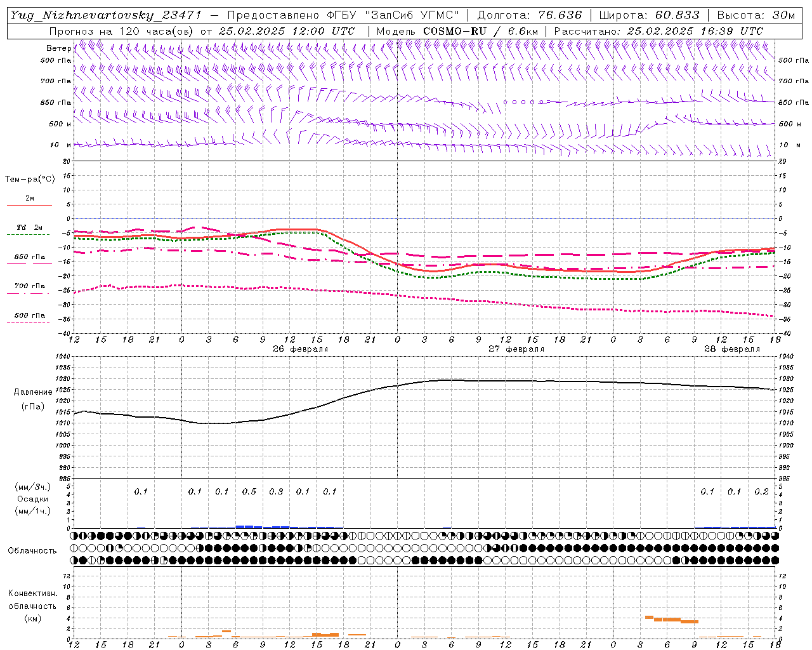Click the 'Конвективн.' convective label

point(32,594)
